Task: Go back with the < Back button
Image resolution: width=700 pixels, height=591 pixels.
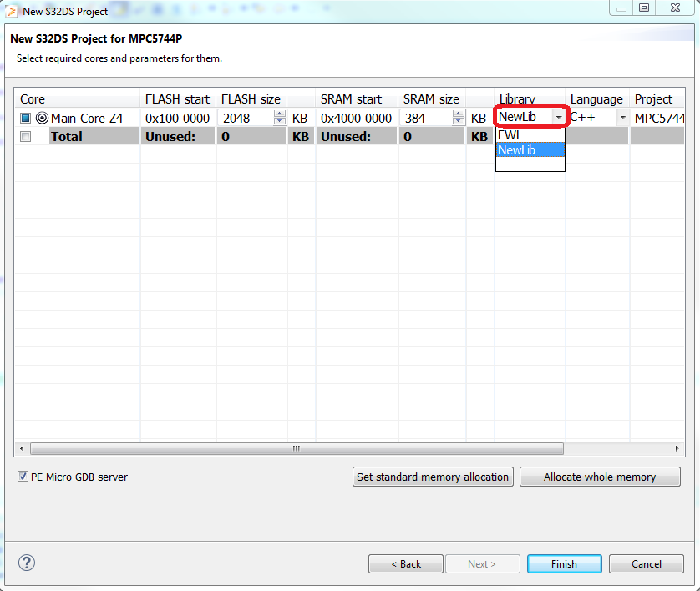Action: [406, 563]
